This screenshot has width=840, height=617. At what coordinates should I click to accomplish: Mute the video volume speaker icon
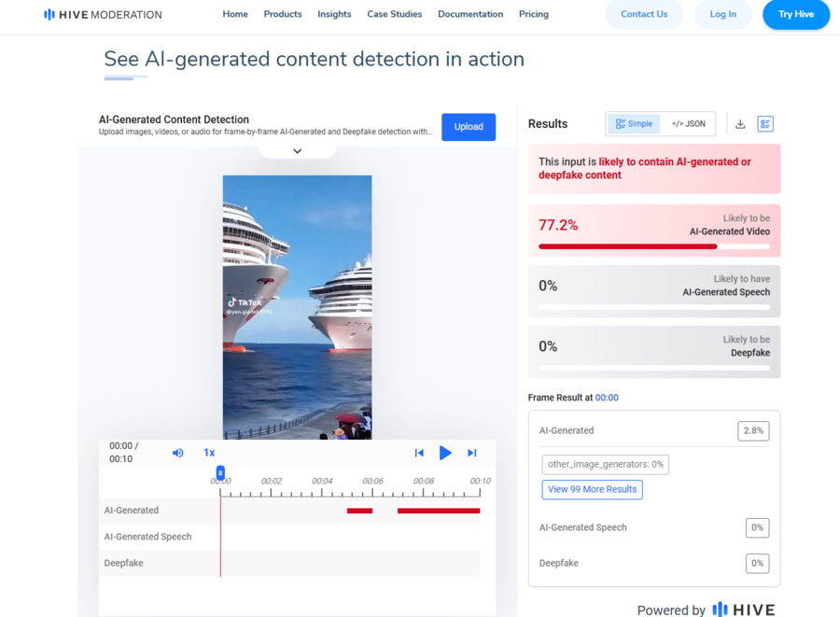(178, 453)
